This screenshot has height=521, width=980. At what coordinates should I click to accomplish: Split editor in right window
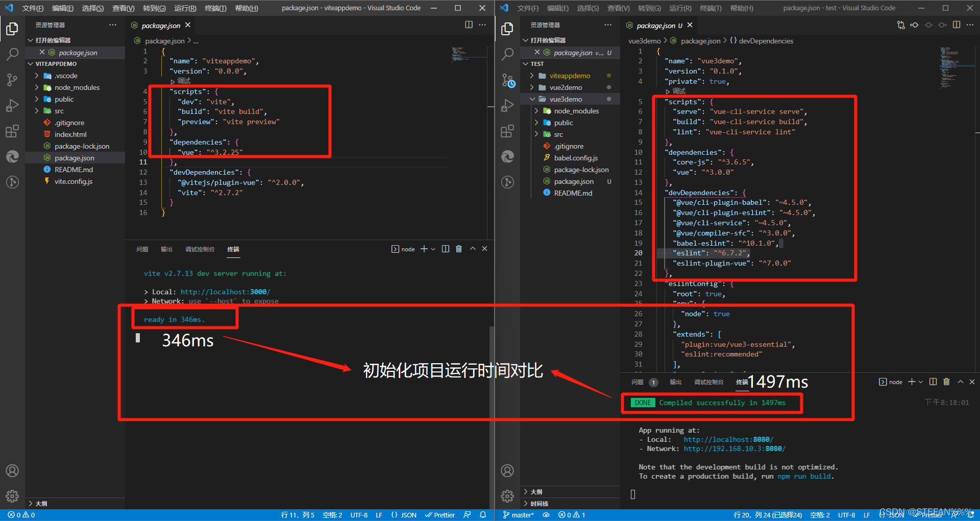957,25
